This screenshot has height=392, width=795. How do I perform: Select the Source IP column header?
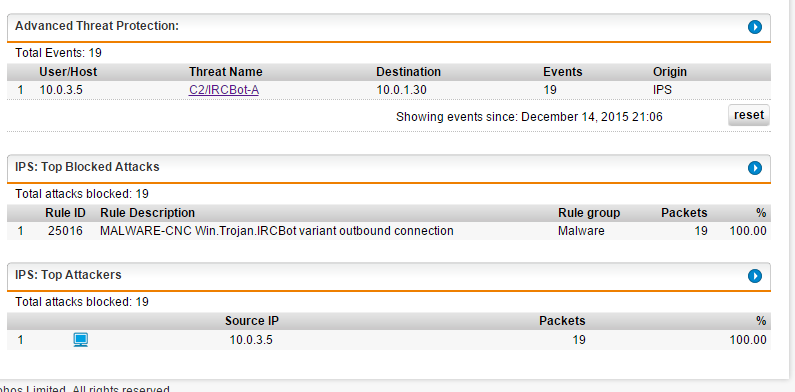click(252, 321)
